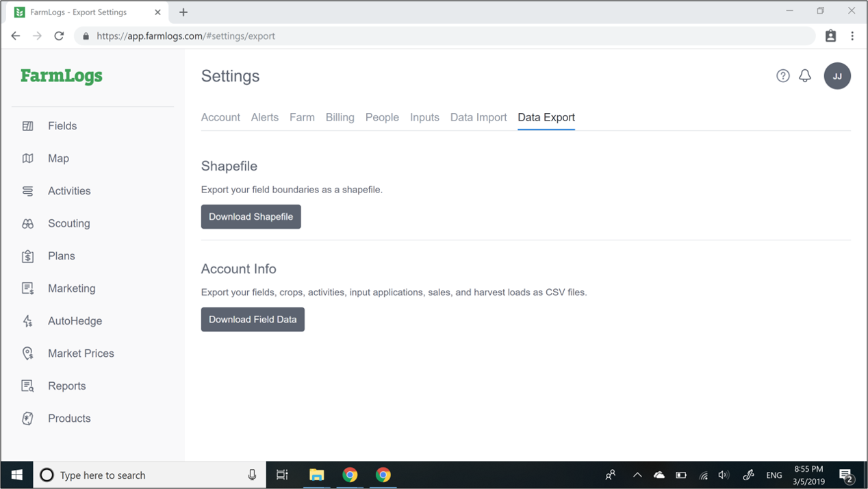Click the help question mark icon

(782, 76)
